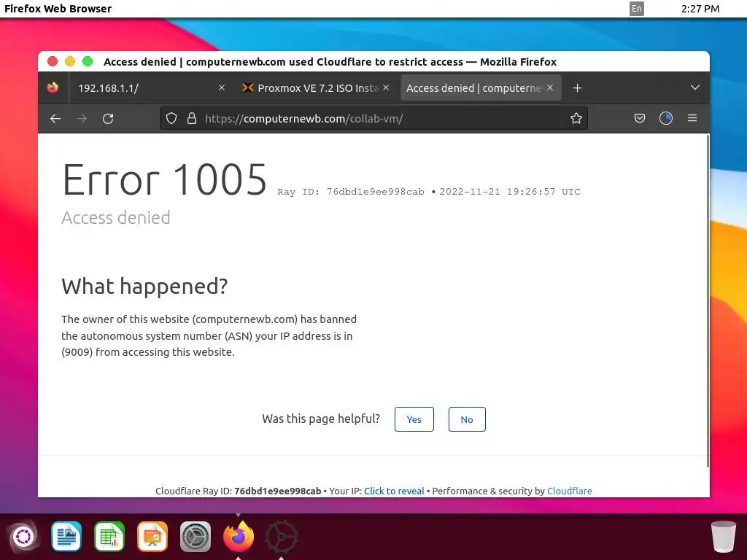Click the Ray ID 76dbd1e9ee998cab header text

[x=351, y=192]
